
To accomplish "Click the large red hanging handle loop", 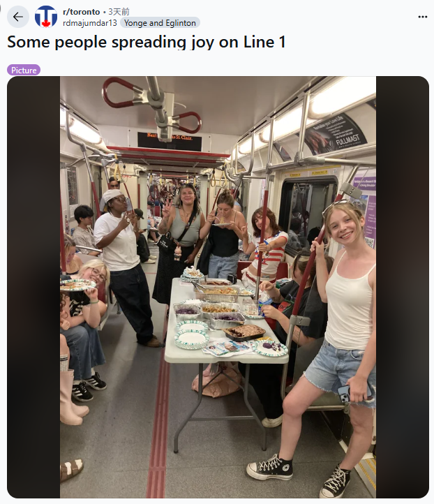I will click(x=122, y=93).
